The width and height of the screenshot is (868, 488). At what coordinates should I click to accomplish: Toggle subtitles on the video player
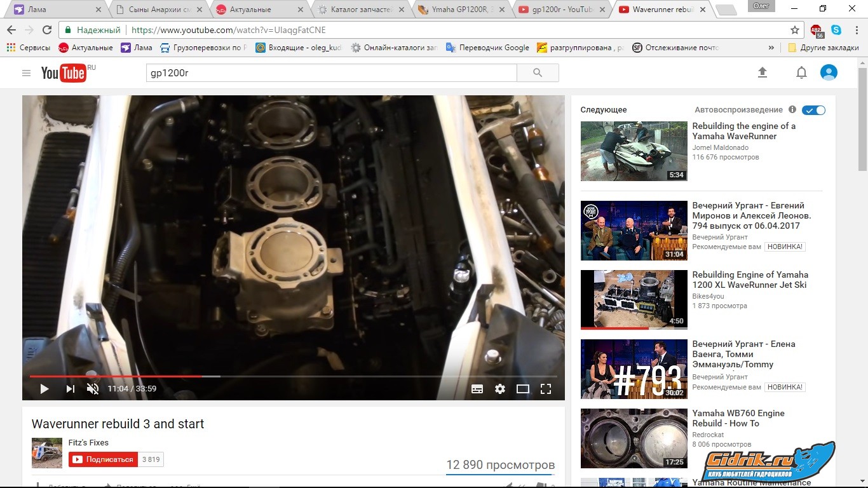tap(477, 389)
